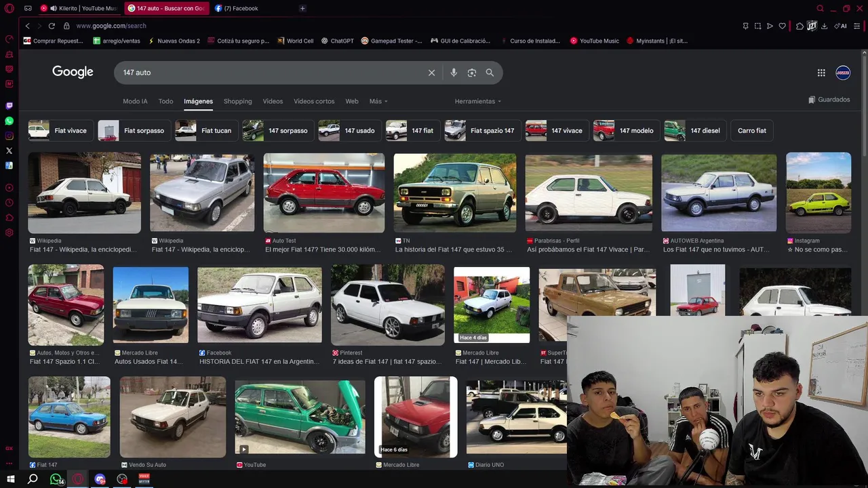Screen dimensions: 868x488
Task: Open Nuevas Ondas 2 bookmark
Action: (x=174, y=41)
